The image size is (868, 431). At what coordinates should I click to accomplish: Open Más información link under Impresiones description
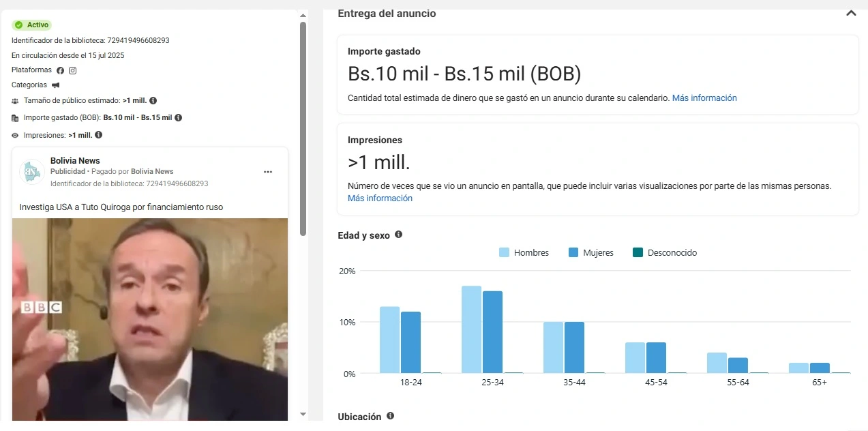(380, 198)
